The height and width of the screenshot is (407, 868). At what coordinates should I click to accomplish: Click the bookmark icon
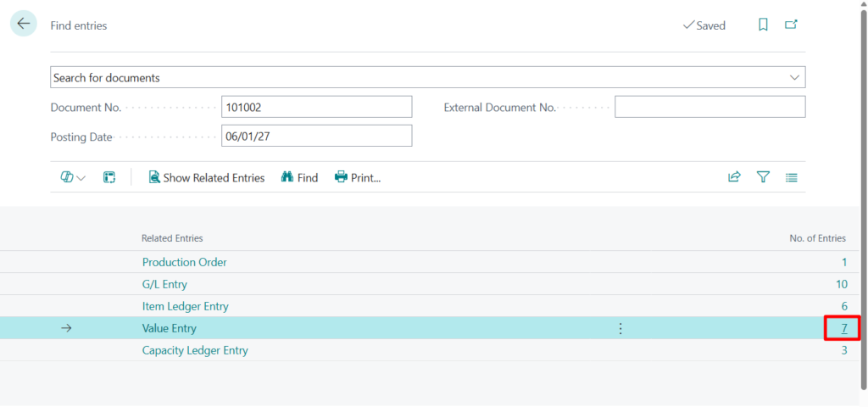(x=763, y=25)
